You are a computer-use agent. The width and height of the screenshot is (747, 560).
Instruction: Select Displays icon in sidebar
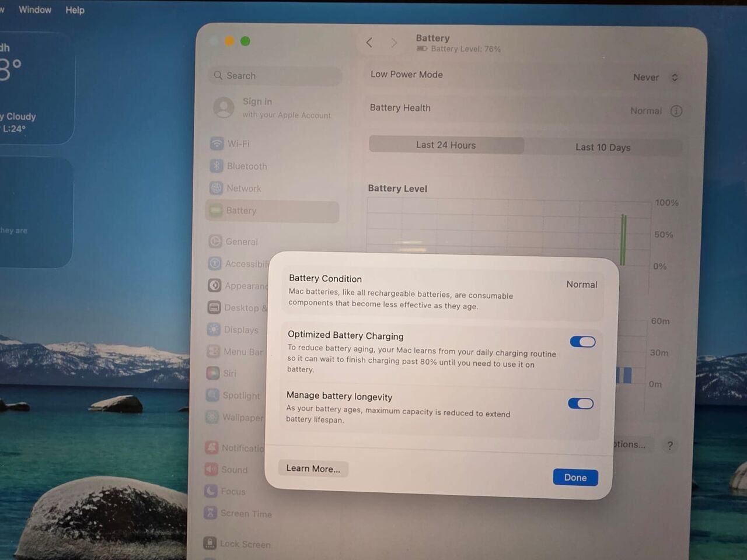point(214,330)
